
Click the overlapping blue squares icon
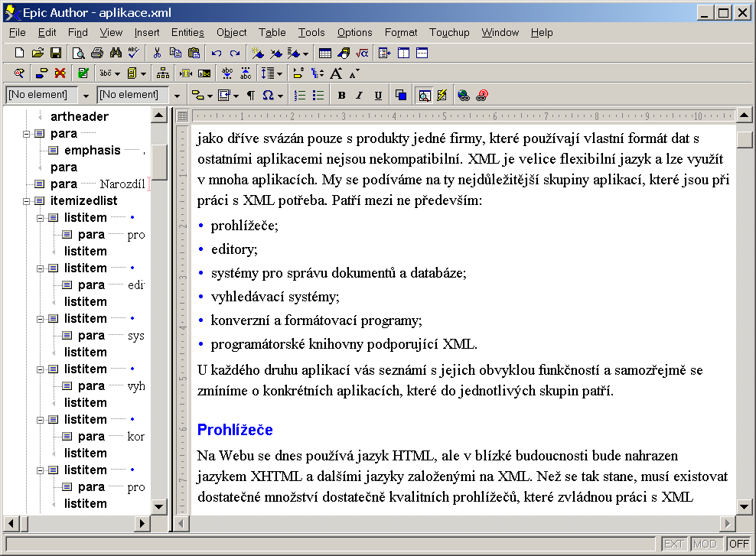pos(401,96)
